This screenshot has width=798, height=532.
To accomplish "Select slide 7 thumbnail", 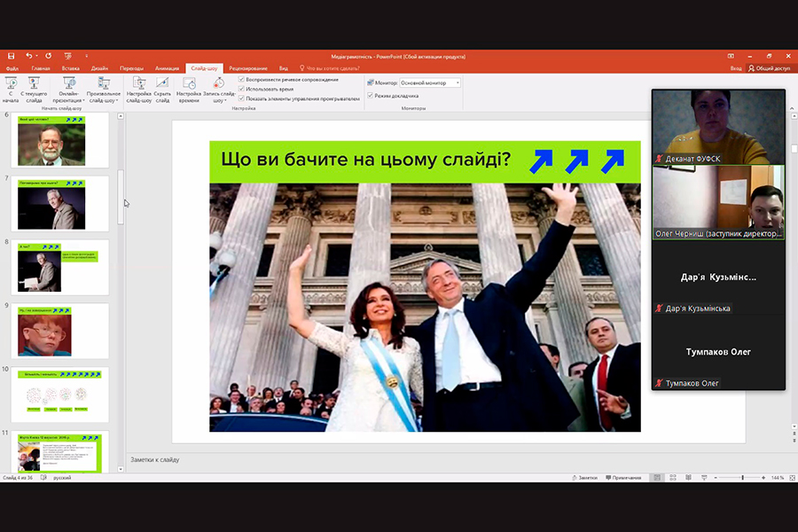I will point(59,204).
